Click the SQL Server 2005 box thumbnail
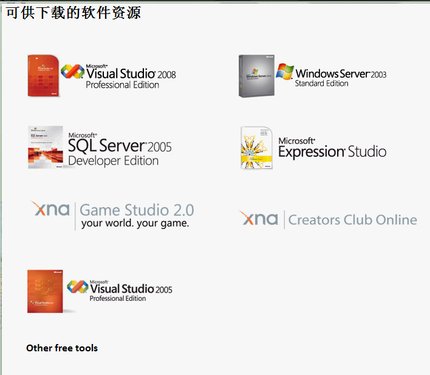This screenshot has width=430, height=375. coord(45,147)
